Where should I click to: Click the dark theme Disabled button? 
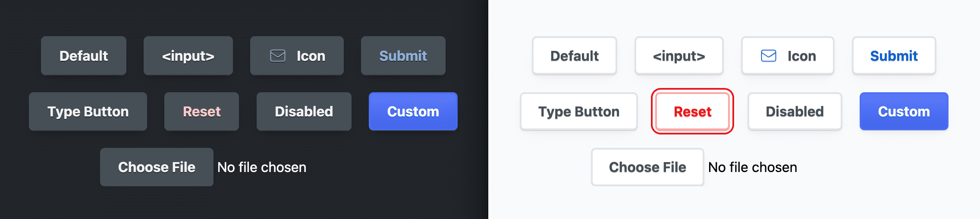coord(304,111)
